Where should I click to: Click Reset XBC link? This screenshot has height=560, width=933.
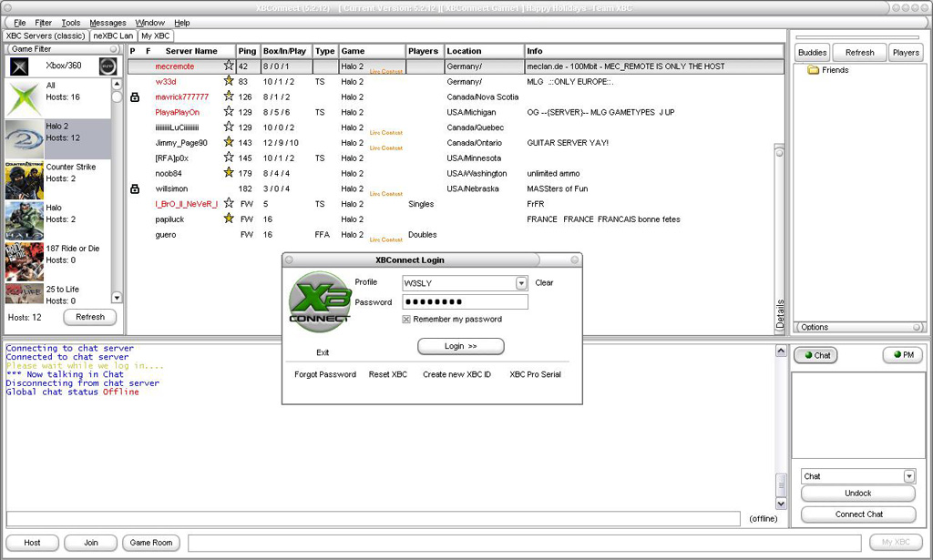coord(388,374)
